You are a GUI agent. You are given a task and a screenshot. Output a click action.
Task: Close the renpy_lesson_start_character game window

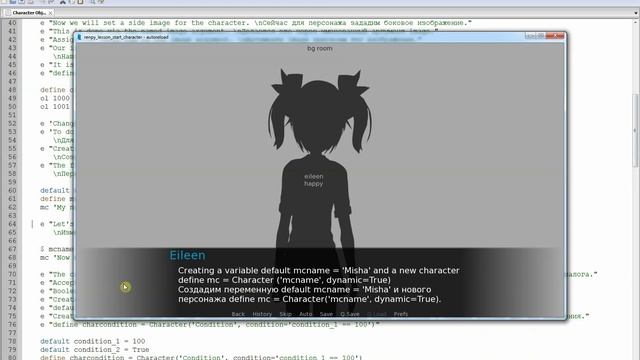(x=556, y=36)
